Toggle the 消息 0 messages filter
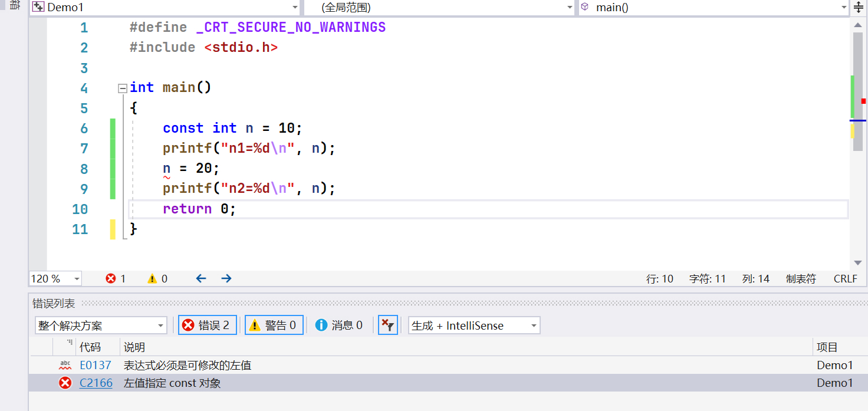 pos(339,325)
